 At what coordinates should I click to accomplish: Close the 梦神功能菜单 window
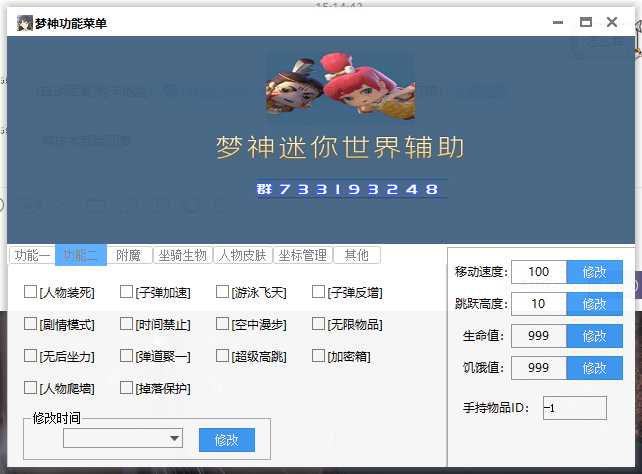[x=612, y=22]
